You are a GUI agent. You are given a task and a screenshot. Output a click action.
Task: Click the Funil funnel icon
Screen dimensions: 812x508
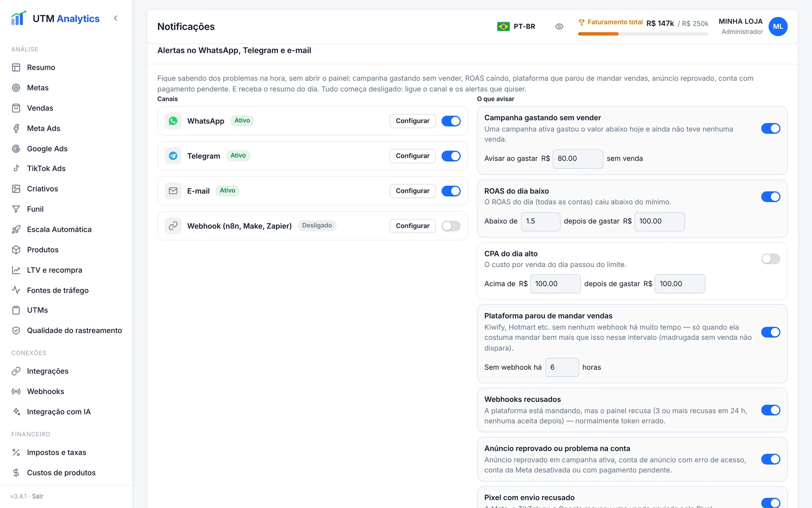16,209
